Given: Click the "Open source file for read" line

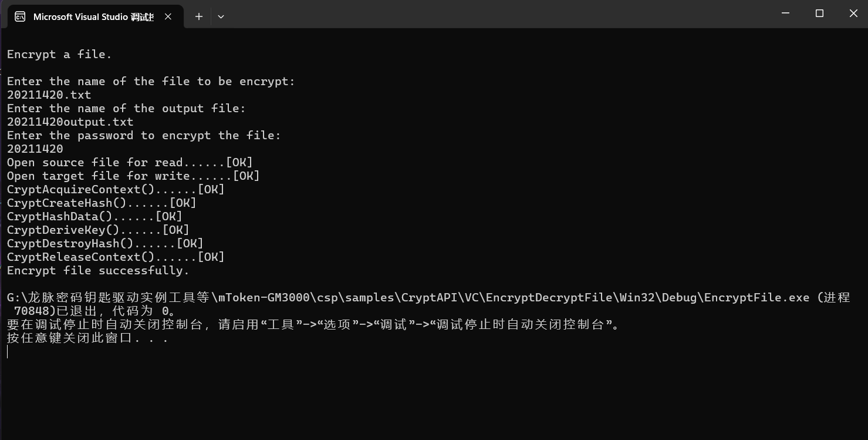Looking at the screenshot, I should 130,162.
